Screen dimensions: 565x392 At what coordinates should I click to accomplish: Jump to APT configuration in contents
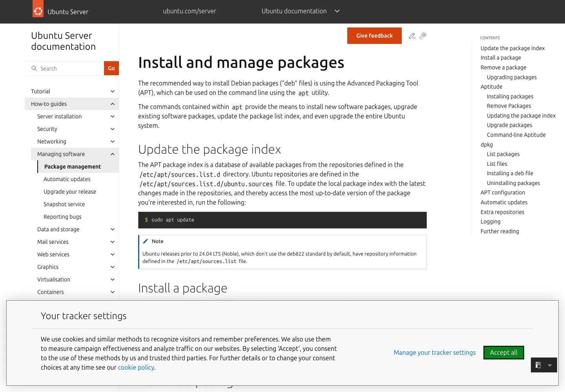(x=503, y=192)
